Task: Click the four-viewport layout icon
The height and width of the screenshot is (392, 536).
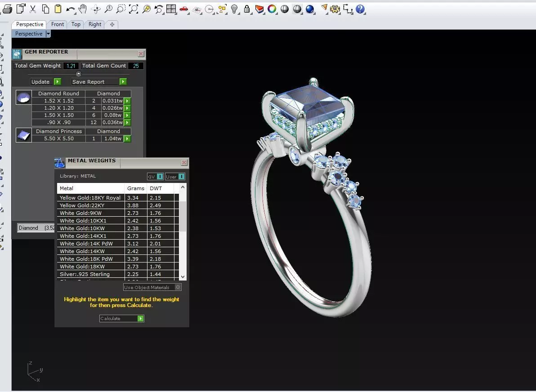Action: coord(171,9)
